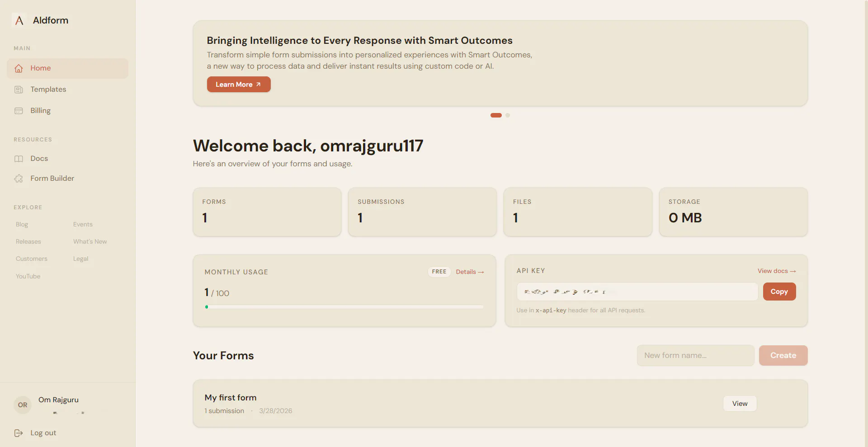Open the Templates page
This screenshot has width=868, height=447.
click(68, 89)
